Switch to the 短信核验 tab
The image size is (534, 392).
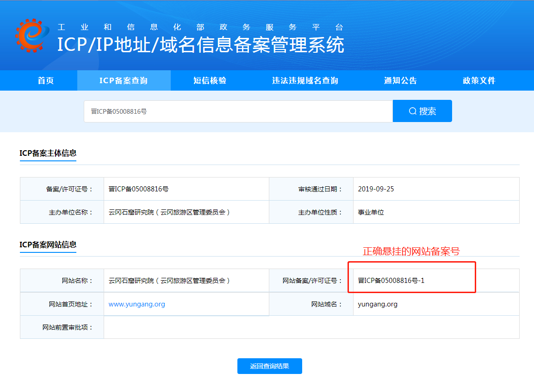point(210,80)
